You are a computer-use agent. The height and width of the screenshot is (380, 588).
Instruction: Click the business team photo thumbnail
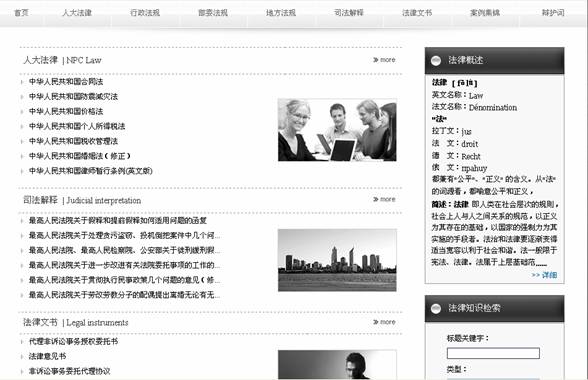tap(337, 130)
